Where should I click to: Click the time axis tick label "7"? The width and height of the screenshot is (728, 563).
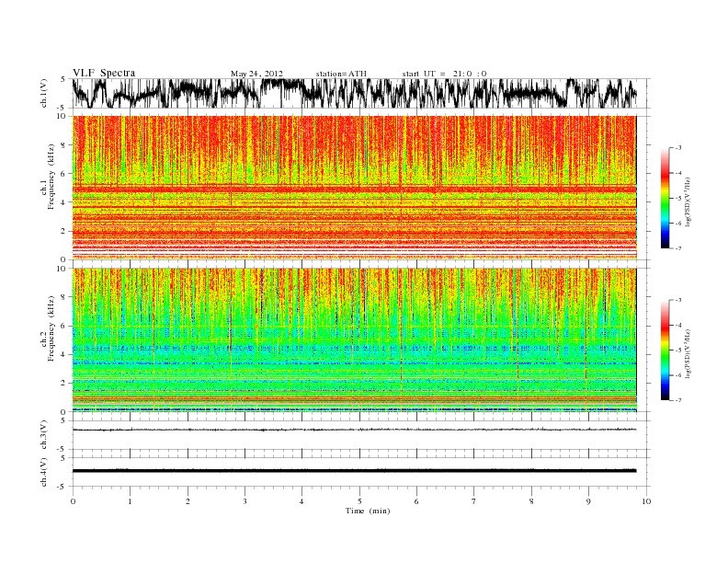point(474,501)
